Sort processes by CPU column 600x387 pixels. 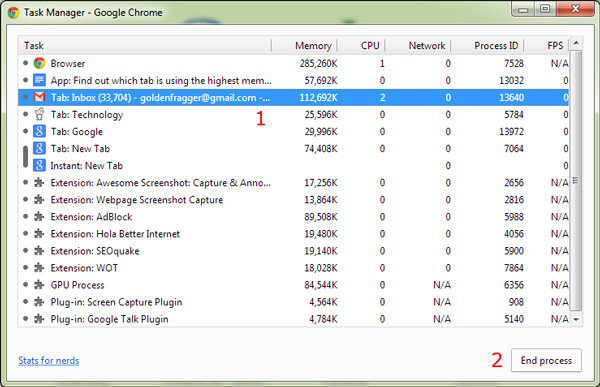point(361,46)
